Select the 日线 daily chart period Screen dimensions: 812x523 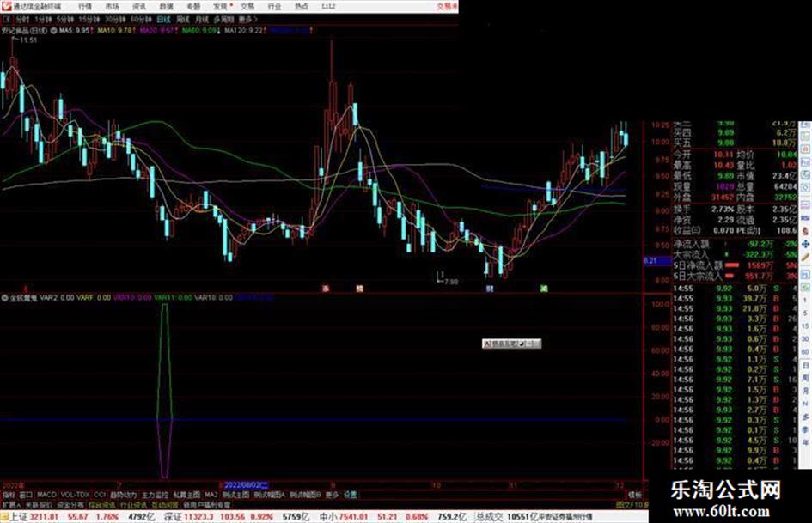pyautogui.click(x=163, y=20)
